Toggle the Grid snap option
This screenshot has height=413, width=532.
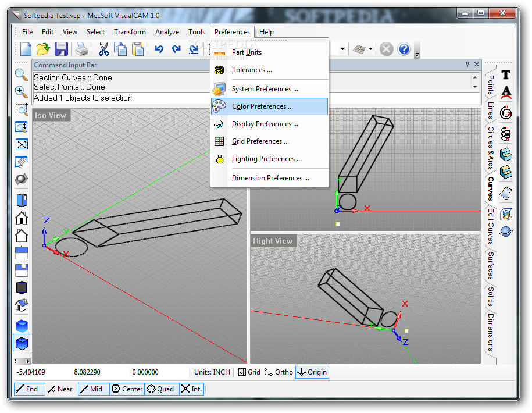pyautogui.click(x=249, y=372)
